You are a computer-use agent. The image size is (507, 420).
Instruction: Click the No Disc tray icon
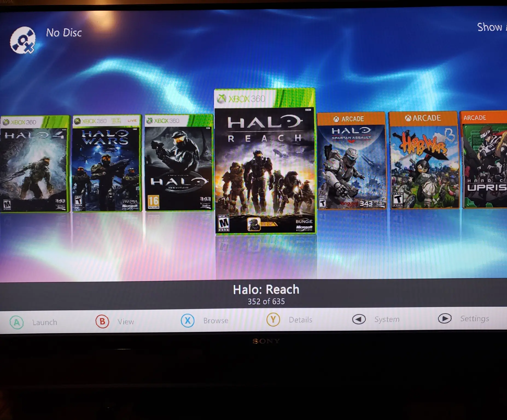point(23,40)
